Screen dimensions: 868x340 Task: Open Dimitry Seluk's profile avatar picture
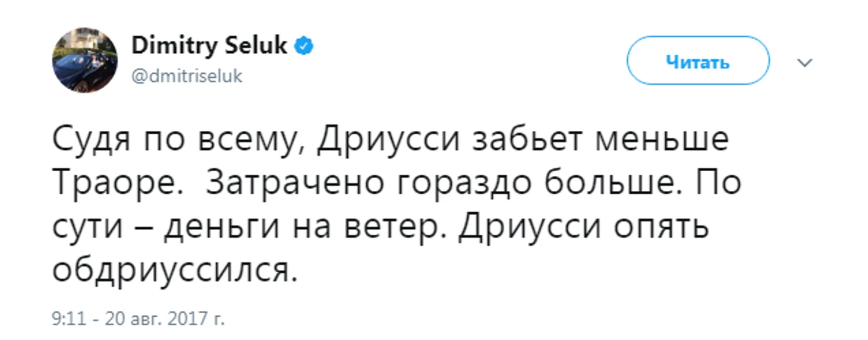click(85, 61)
